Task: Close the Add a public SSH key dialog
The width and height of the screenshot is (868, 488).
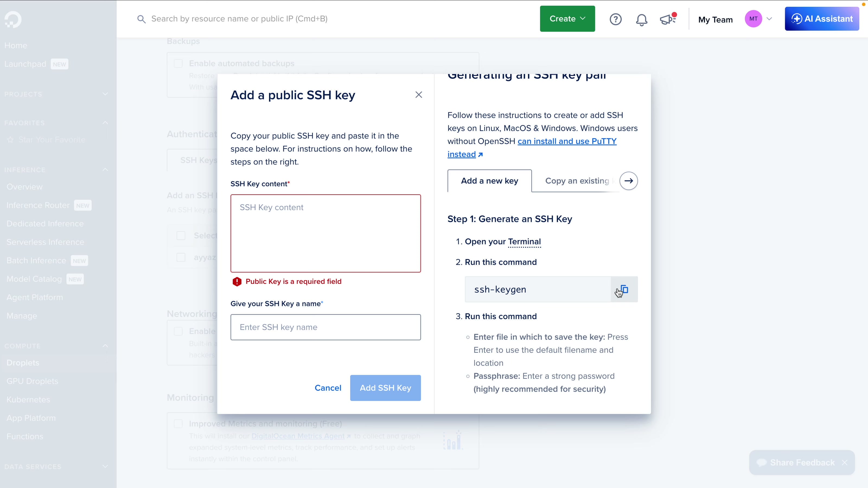Action: click(x=419, y=95)
